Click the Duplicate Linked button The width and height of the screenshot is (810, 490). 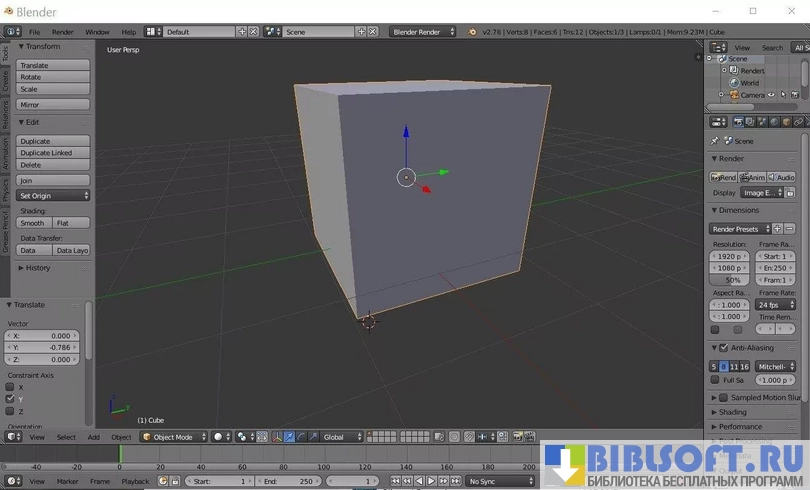coord(53,153)
